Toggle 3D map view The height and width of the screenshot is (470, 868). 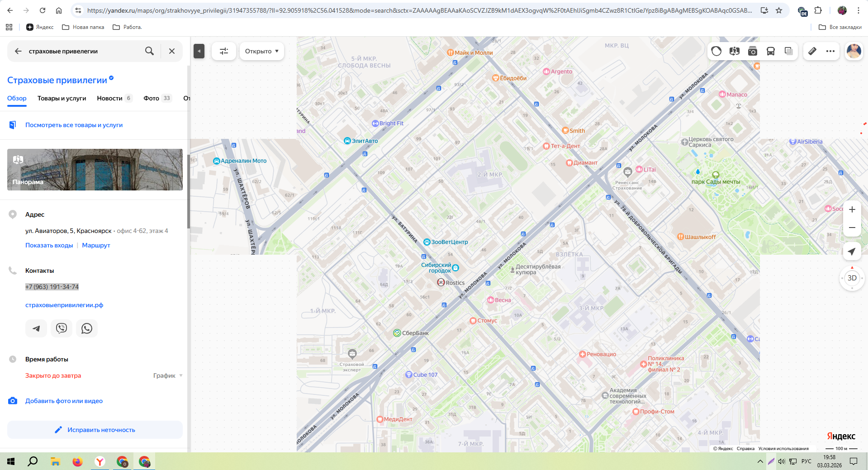click(852, 278)
